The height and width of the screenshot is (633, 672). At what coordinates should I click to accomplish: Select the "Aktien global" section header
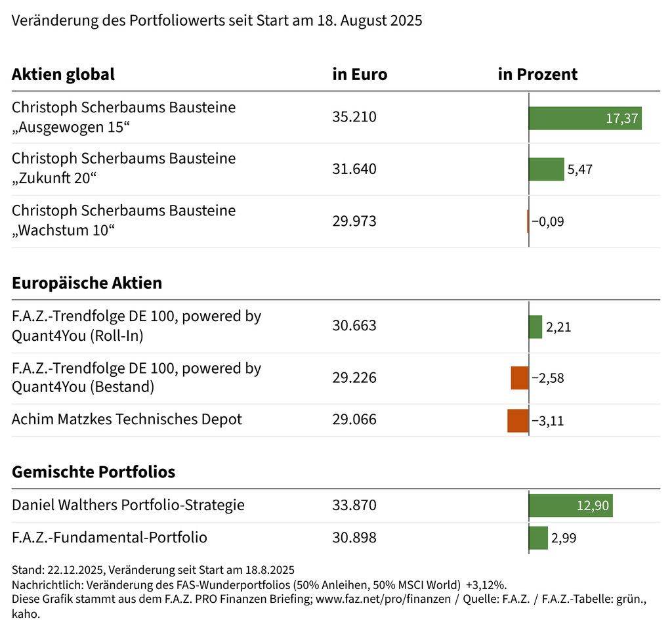[63, 74]
